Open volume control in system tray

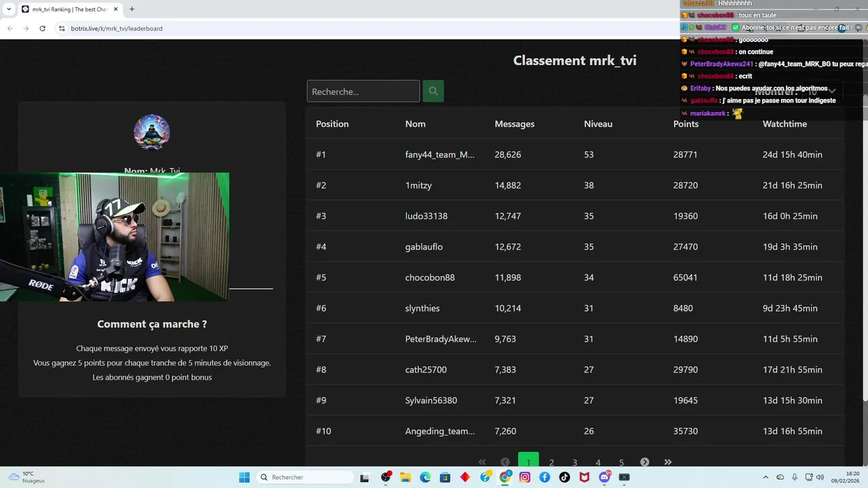[x=819, y=477]
